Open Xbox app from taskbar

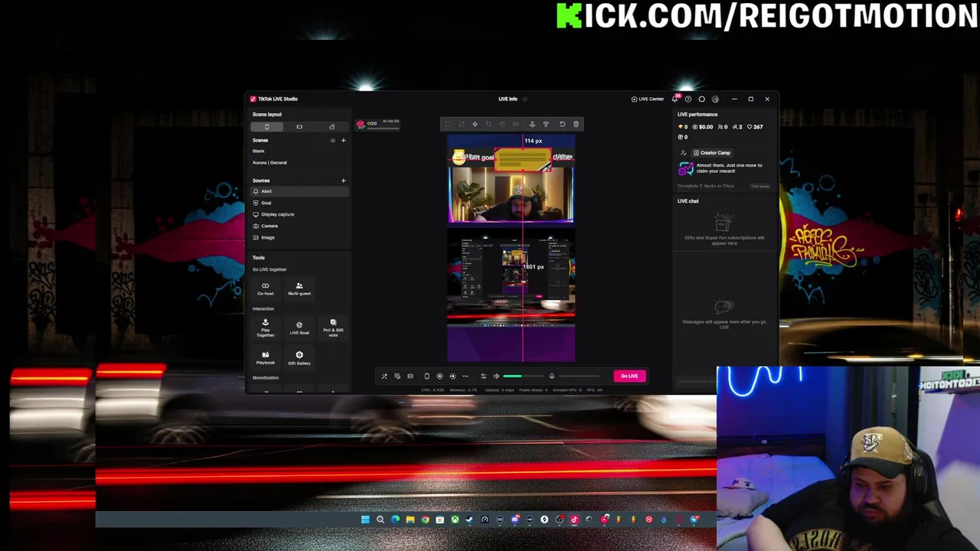click(x=455, y=520)
